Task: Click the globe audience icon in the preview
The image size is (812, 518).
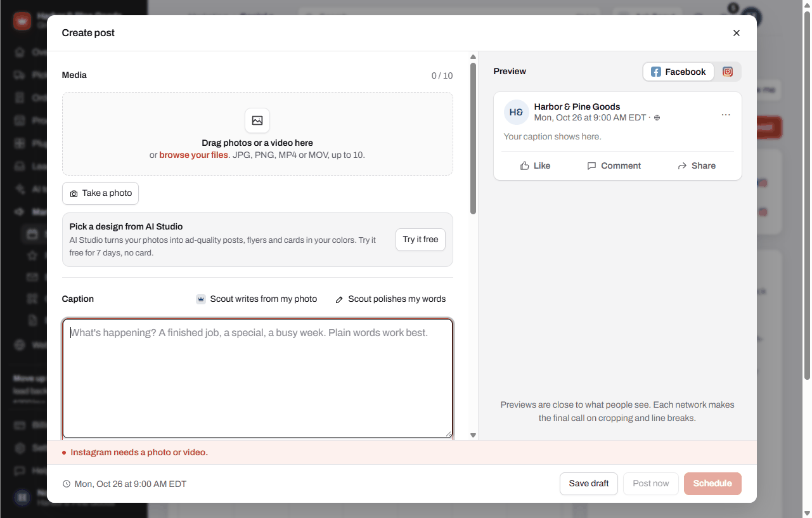Action: [657, 118]
